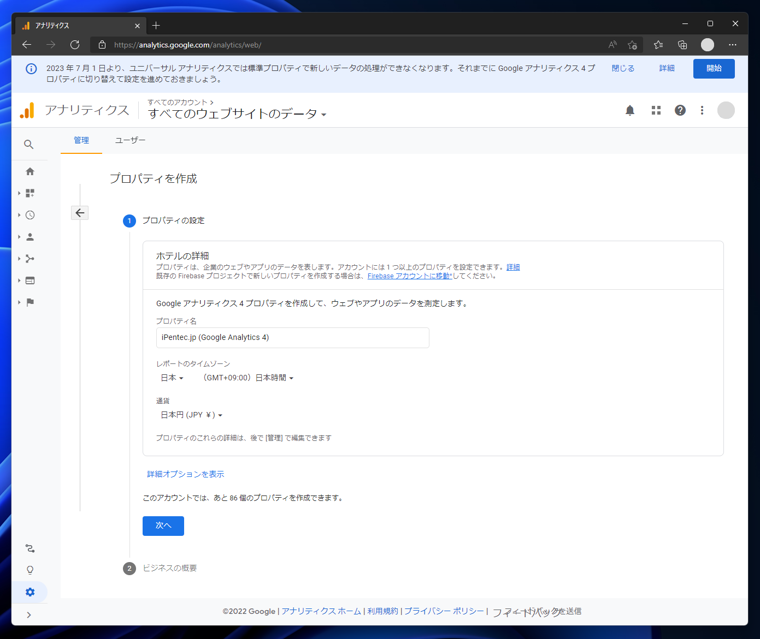This screenshot has height=639, width=760.
Task: Select the ユーザー tab
Action: coord(130,140)
